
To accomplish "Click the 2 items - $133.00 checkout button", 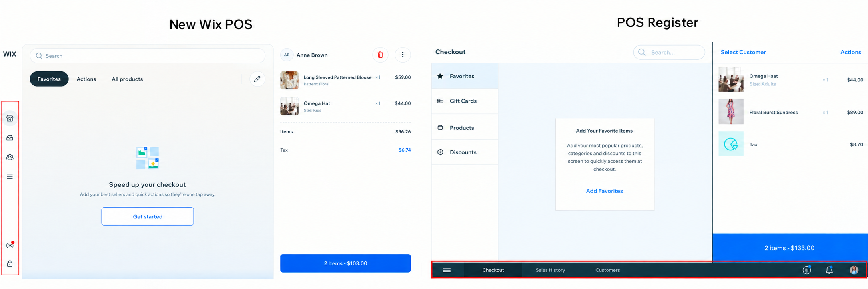I will (790, 248).
